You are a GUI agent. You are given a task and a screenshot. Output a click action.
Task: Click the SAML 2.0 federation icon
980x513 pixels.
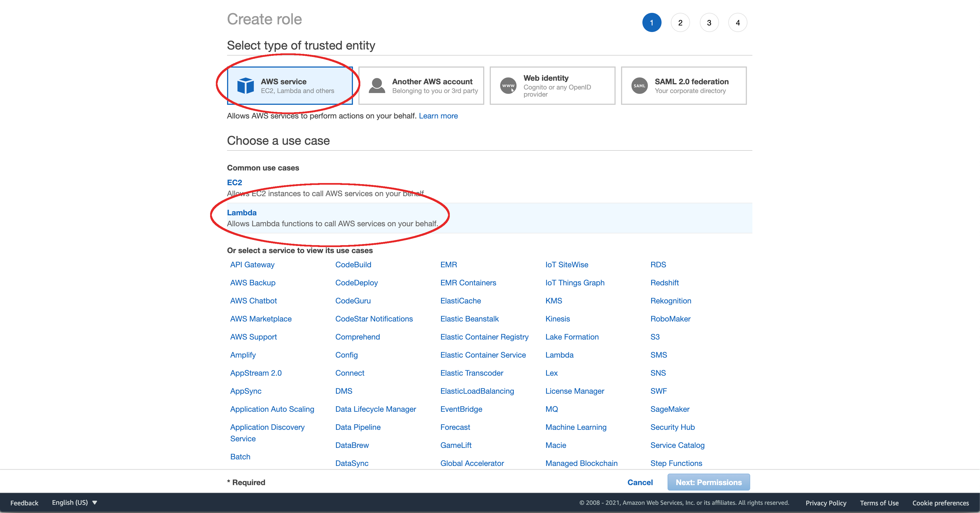(639, 86)
